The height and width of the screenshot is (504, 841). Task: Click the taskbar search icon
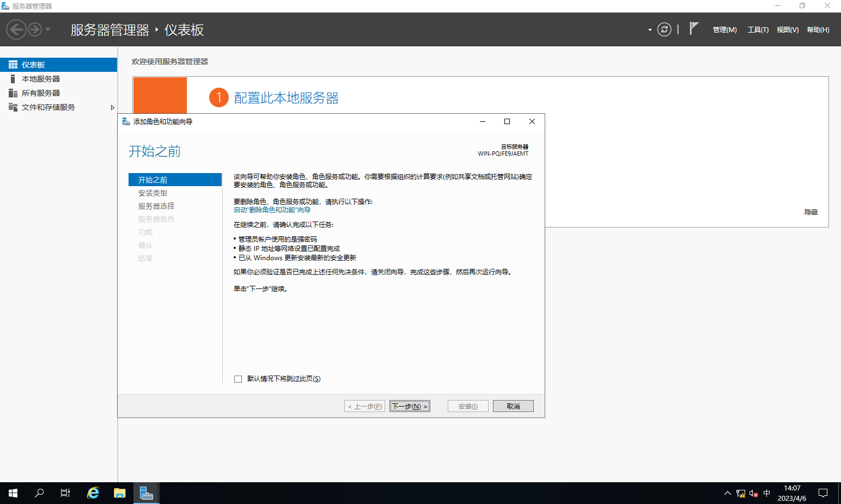[39, 493]
